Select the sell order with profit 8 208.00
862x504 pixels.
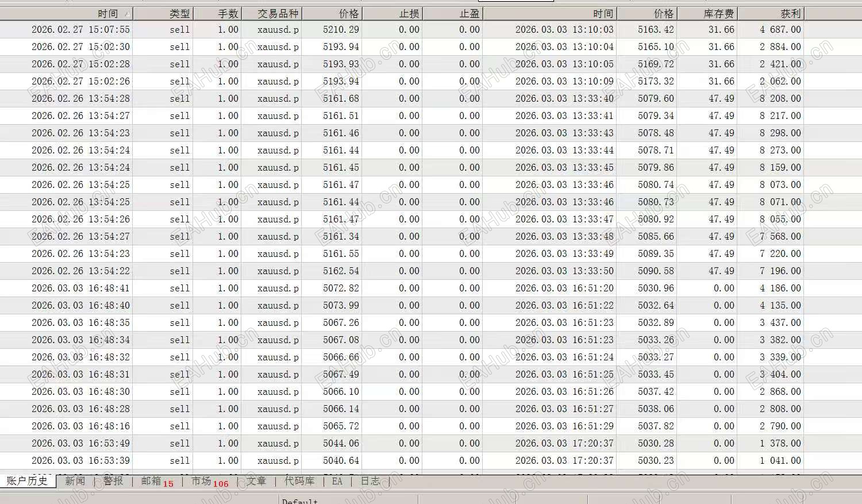[230, 98]
